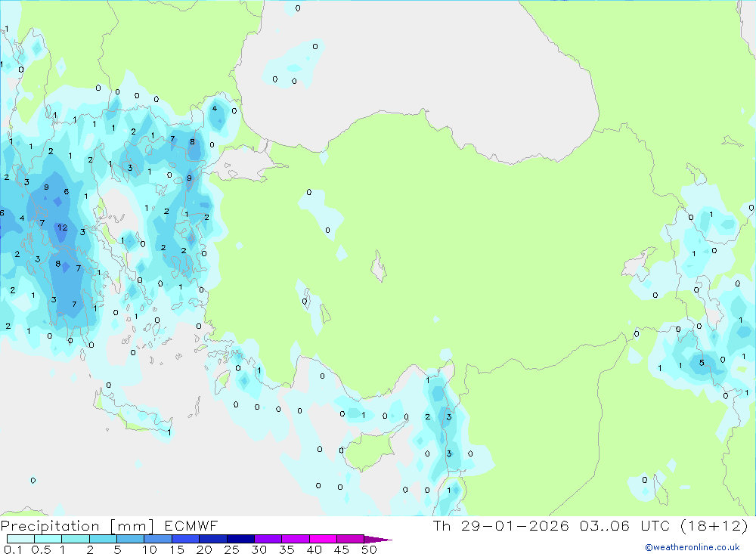Click the 45–50 mm legend color swatch
756x554 pixels.
(350, 539)
